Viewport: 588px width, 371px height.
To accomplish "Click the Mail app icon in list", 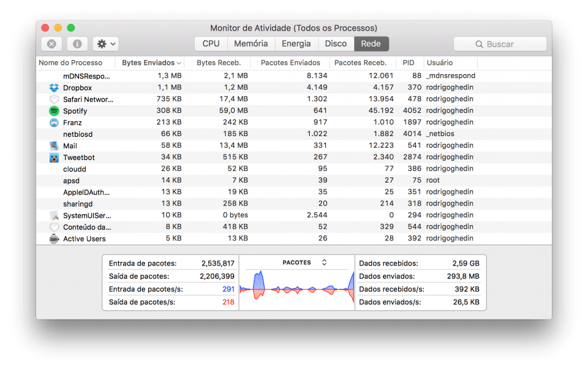I will tap(54, 146).
